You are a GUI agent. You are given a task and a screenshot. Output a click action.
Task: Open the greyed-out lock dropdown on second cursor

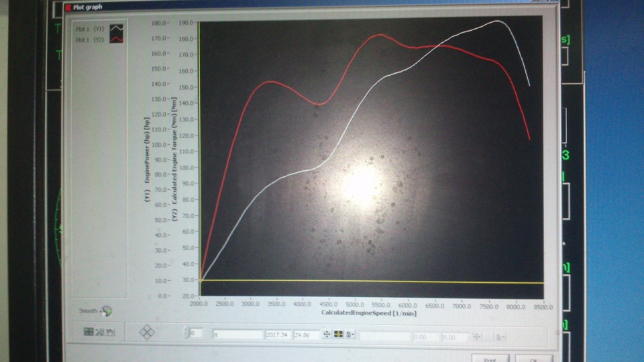[499, 337]
